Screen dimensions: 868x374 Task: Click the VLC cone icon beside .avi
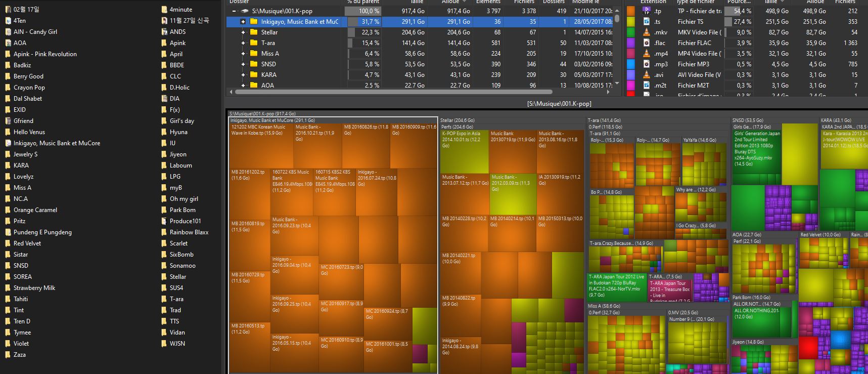646,74
